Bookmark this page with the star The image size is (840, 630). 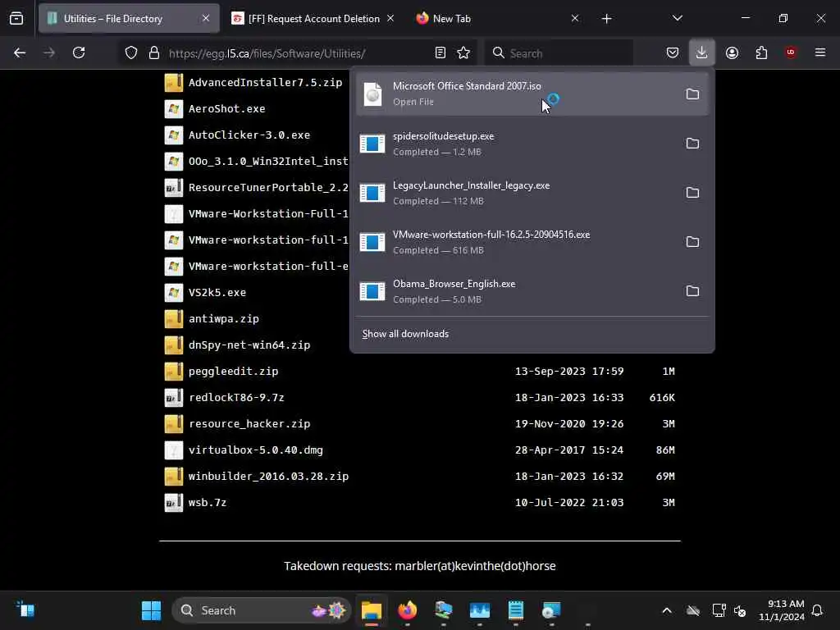point(463,53)
